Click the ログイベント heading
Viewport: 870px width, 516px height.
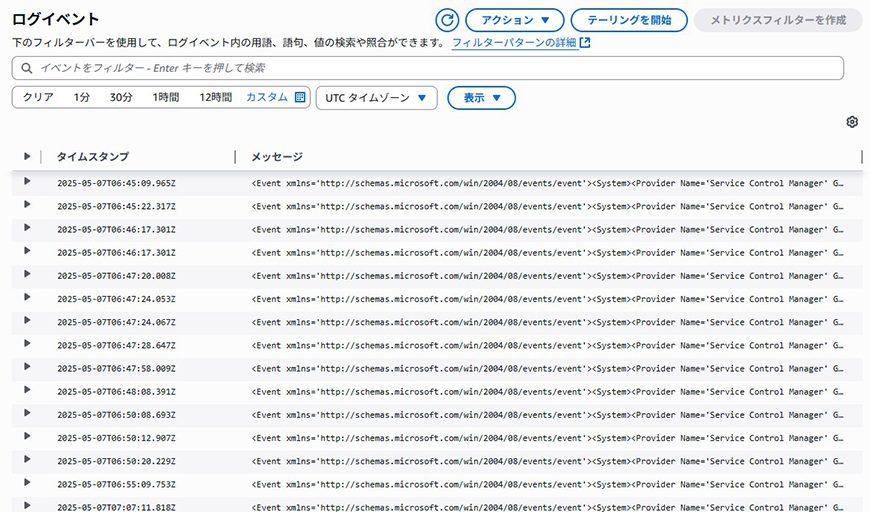click(55, 19)
